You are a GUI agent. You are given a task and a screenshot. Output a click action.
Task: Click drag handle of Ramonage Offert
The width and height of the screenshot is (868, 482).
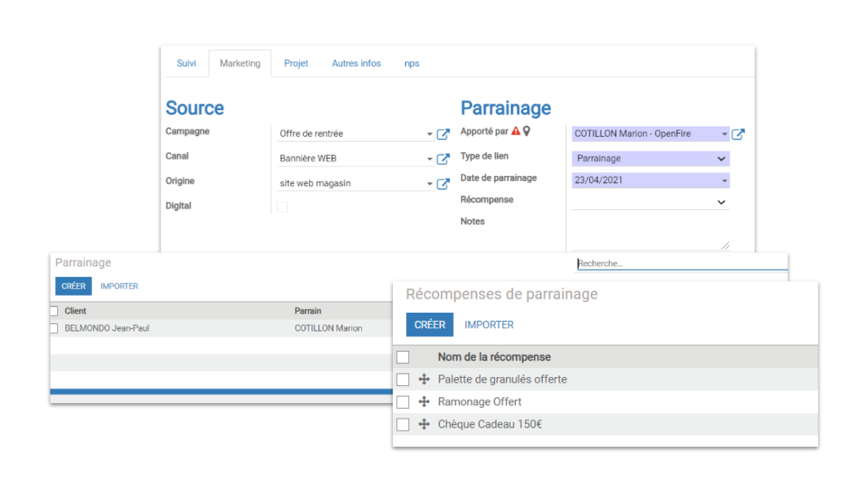[424, 402]
